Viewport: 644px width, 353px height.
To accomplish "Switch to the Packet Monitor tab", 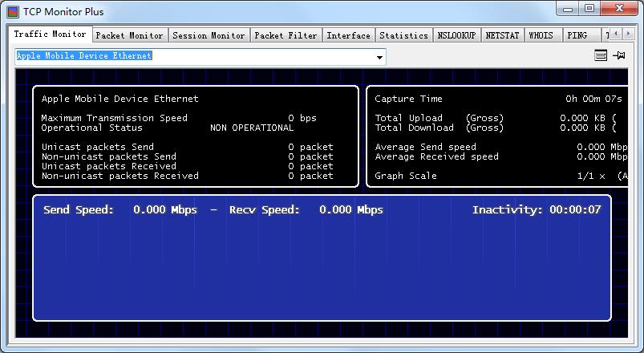I will pos(129,35).
